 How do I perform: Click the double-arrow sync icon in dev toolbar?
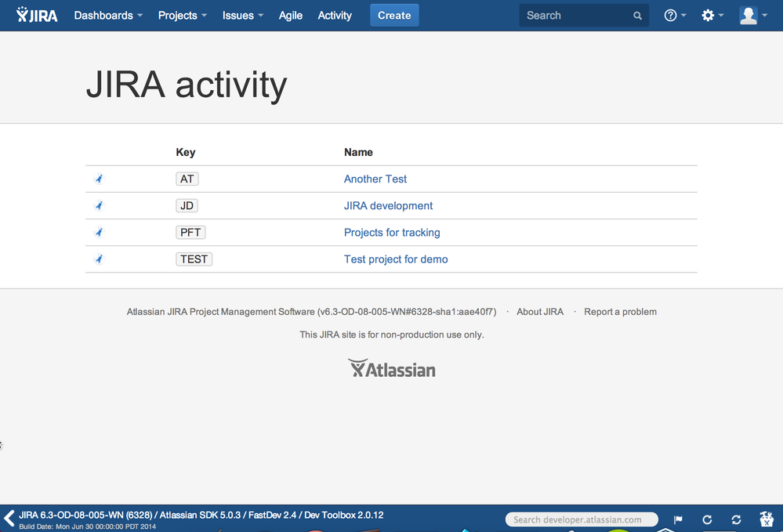(x=736, y=519)
